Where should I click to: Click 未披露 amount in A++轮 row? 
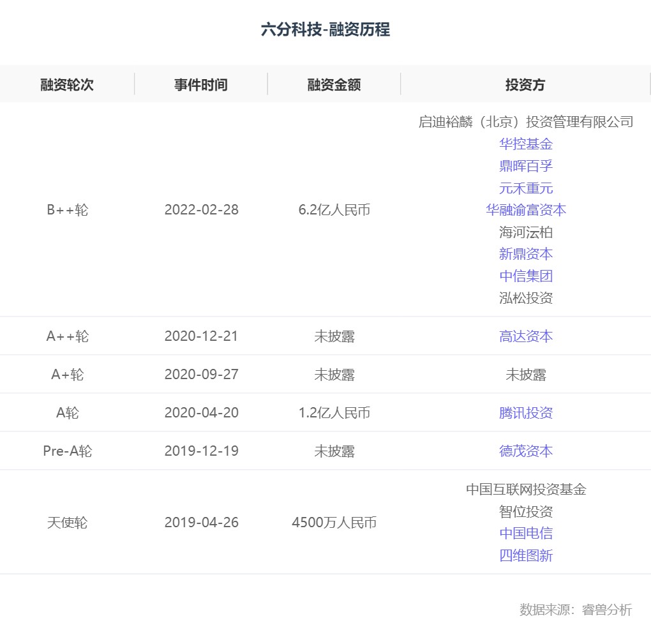[x=334, y=336]
